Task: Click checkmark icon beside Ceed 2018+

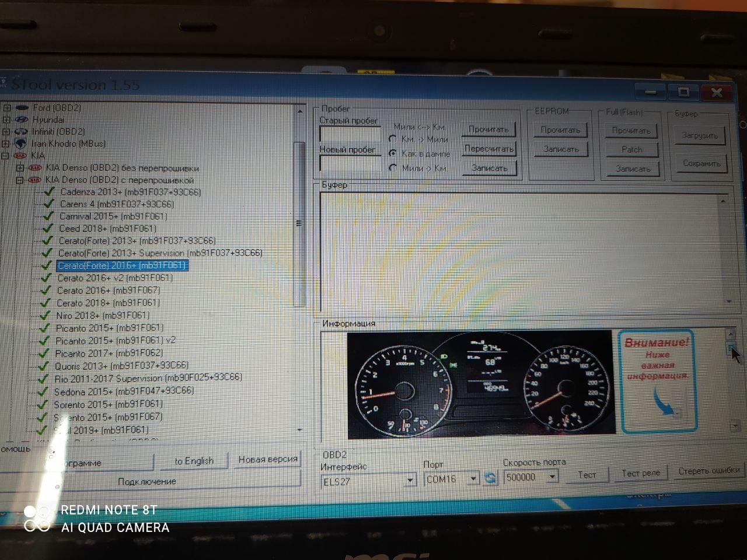Action: click(48, 228)
